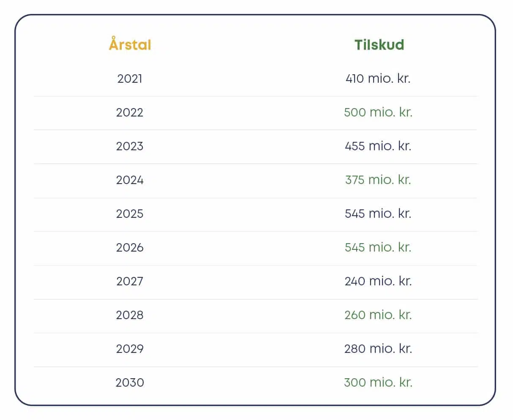Click the year 2030 cell

pyautogui.click(x=130, y=382)
